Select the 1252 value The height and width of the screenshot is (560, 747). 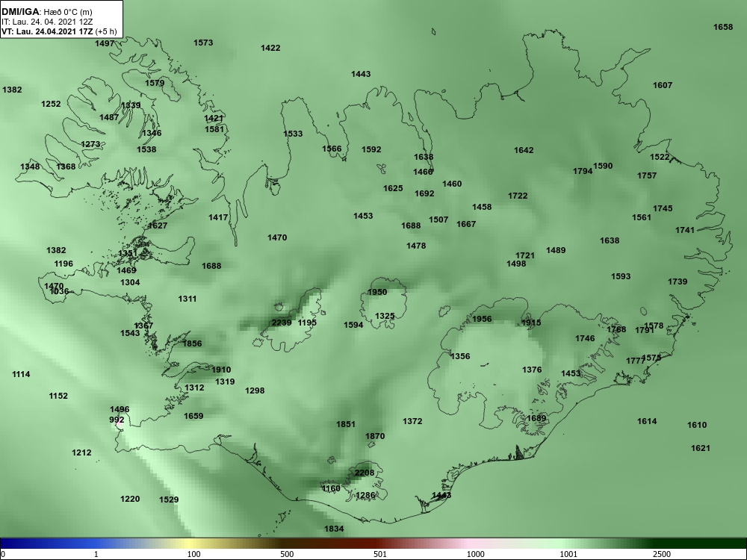pos(51,104)
